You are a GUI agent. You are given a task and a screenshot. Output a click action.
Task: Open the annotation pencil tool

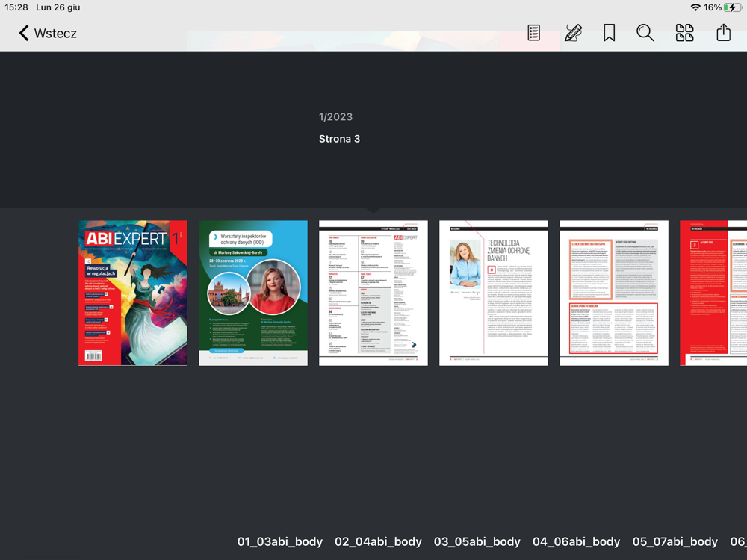(x=573, y=33)
